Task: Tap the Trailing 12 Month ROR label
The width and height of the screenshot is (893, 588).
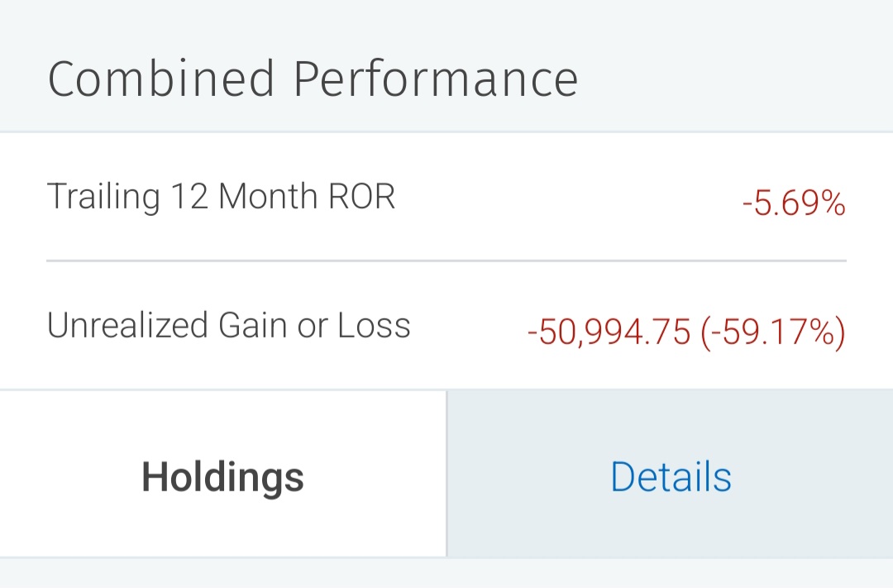Action: point(221,197)
